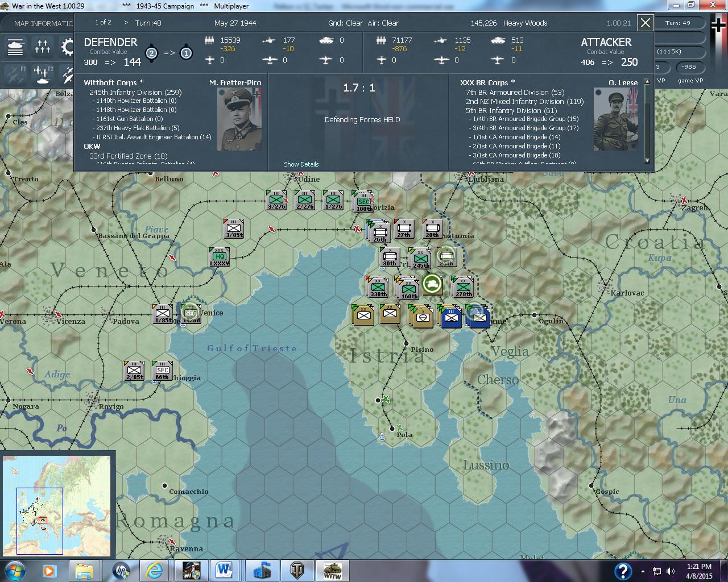The height and width of the screenshot is (582, 728).
Task: Click the Pola city on map
Action: pyautogui.click(x=392, y=429)
